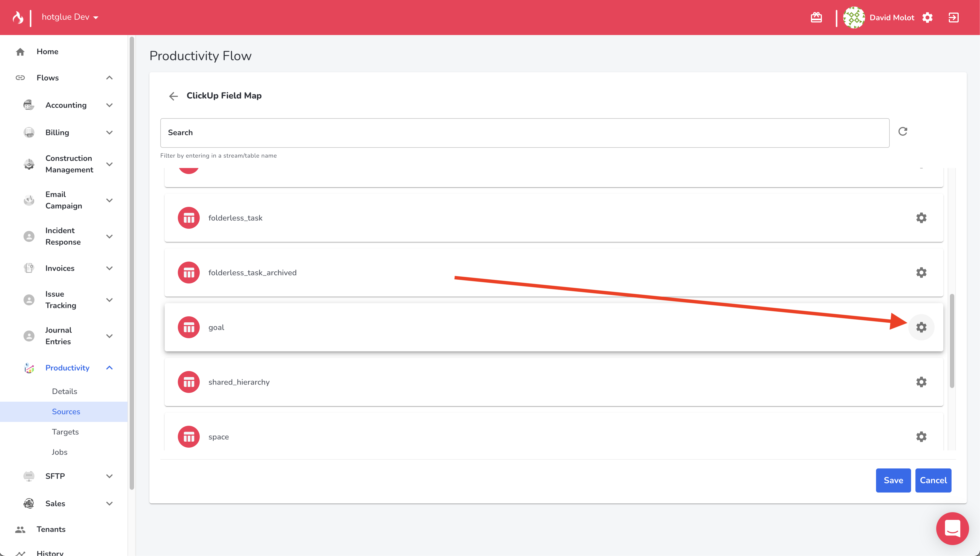This screenshot has width=980, height=556.
Task: Click the logout icon in top bar
Action: tap(953, 18)
